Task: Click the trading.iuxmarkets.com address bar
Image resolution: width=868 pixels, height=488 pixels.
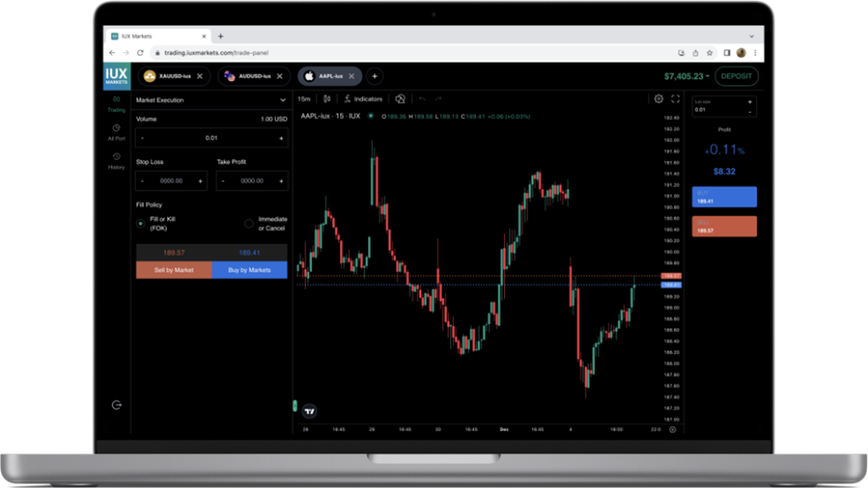Action: click(x=410, y=53)
